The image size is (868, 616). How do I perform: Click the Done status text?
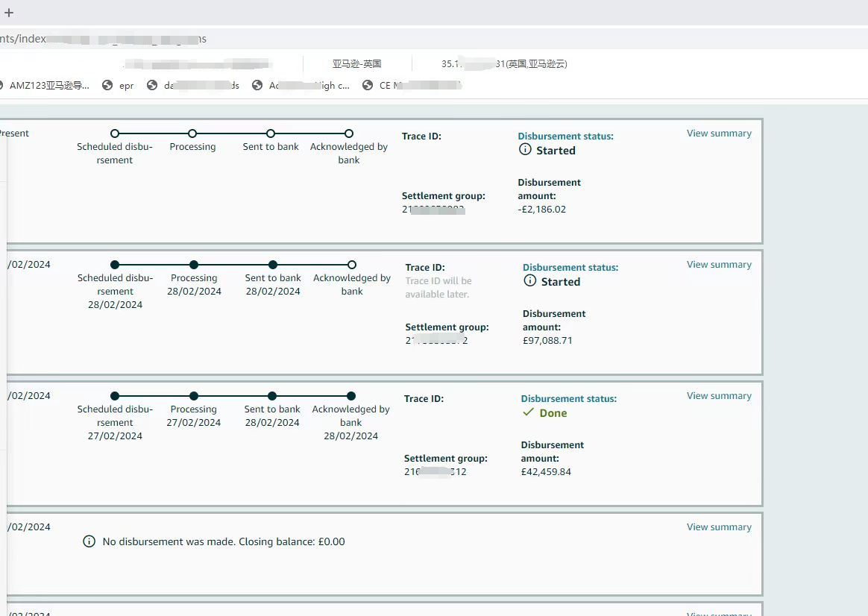point(553,413)
